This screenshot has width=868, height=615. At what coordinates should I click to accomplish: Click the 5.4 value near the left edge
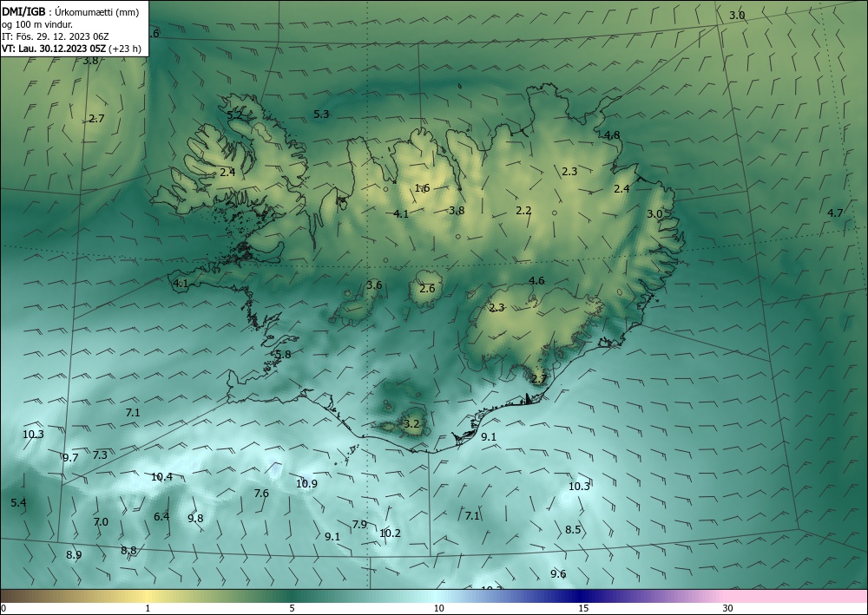tap(18, 502)
